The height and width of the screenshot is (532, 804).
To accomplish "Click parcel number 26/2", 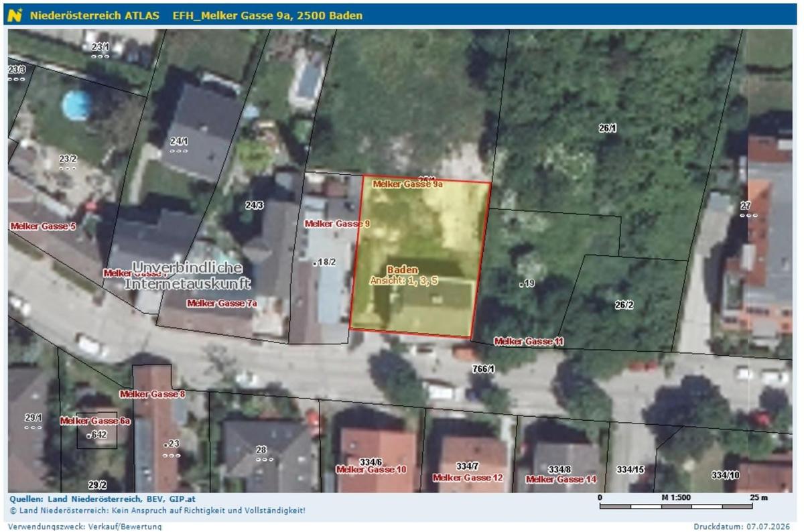I will pos(624,305).
